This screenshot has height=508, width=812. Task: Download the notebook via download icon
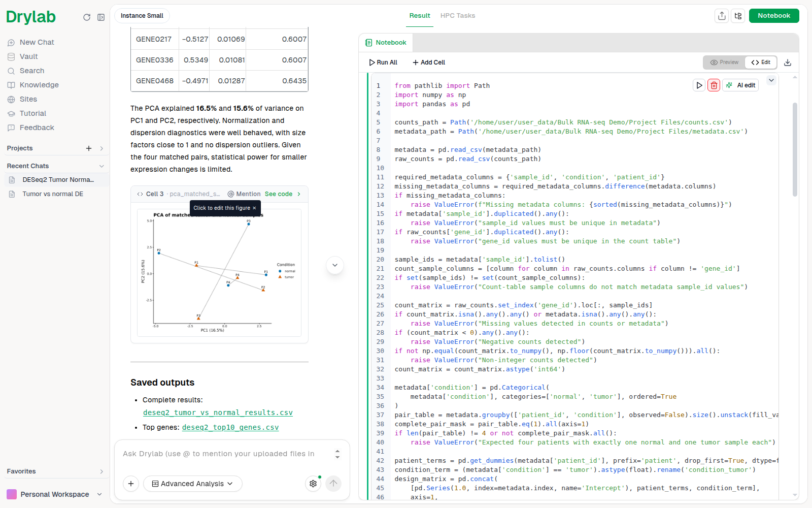788,62
